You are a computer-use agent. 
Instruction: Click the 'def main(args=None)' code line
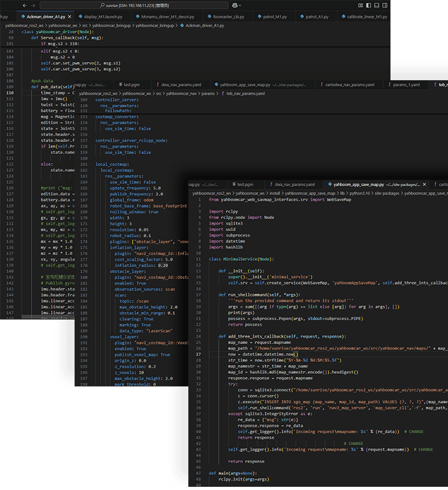tap(232, 472)
